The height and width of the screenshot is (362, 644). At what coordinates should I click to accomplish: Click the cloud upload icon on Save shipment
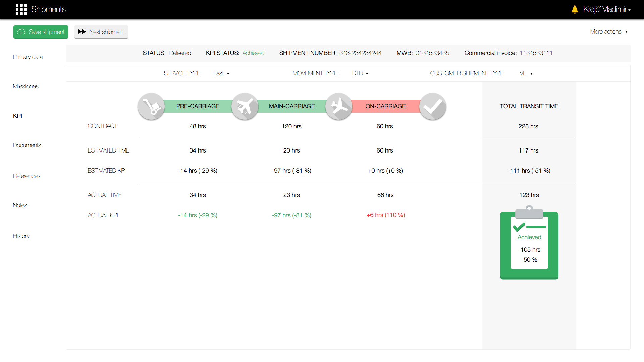(x=21, y=32)
